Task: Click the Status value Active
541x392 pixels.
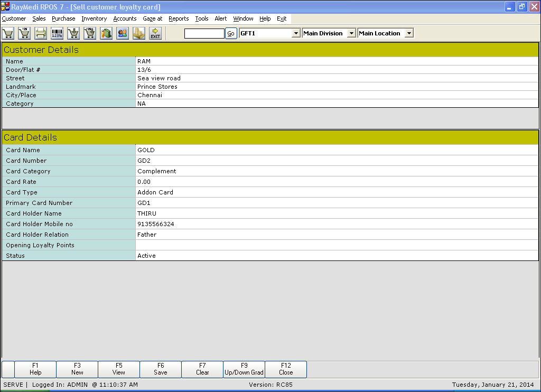Action: (x=147, y=256)
